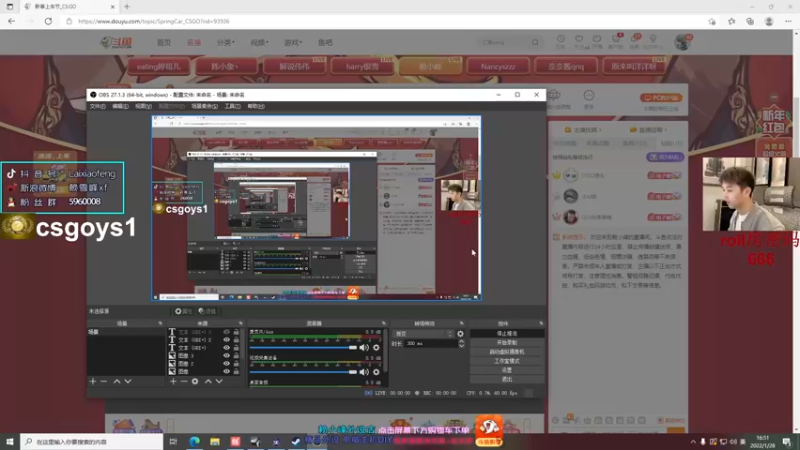Click the transition duration 300 ms field

431,344
